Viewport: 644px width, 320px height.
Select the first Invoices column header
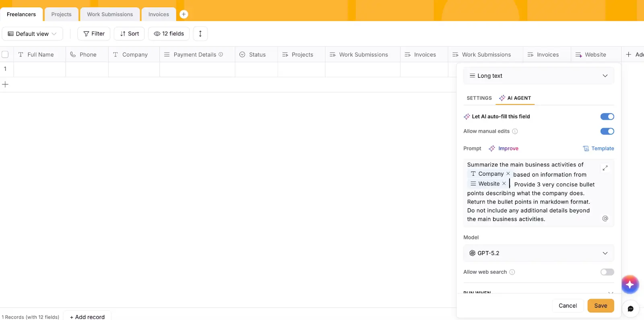pyautogui.click(x=424, y=54)
